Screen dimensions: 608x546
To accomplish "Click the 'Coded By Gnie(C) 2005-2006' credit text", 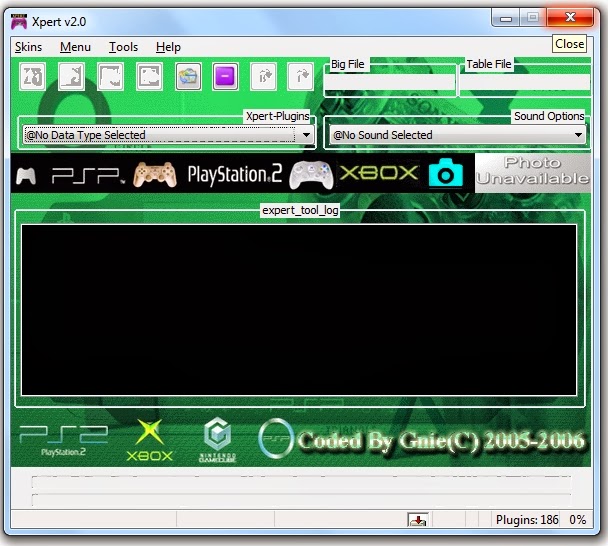I will (x=441, y=441).
